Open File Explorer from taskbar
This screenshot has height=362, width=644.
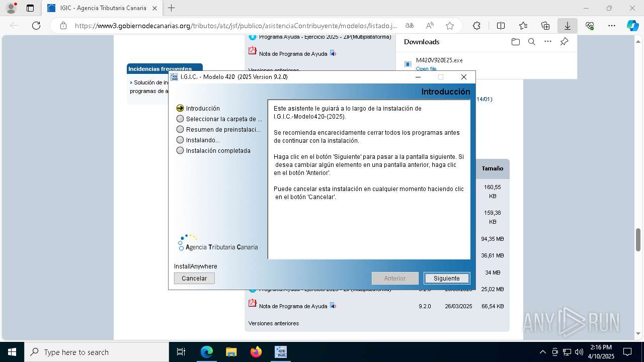pos(231,352)
